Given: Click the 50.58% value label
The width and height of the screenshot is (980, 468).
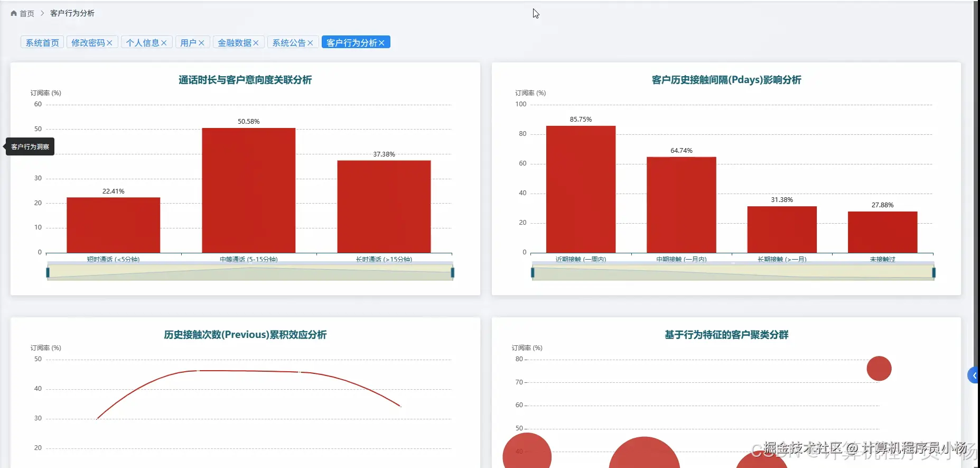Looking at the screenshot, I should (249, 122).
